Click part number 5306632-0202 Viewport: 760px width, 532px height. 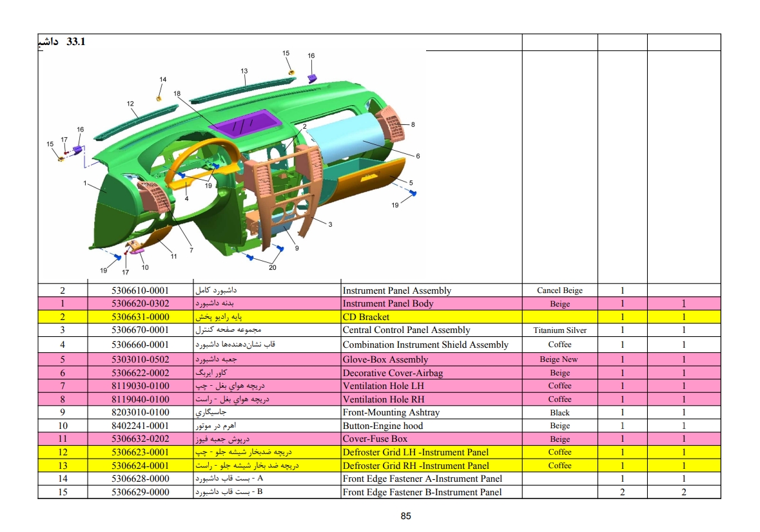(x=140, y=439)
